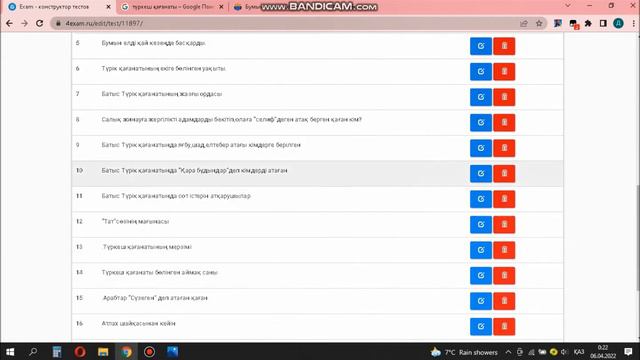The height and width of the screenshot is (360, 640).
Task: Open the Chrome profile avatar
Action: coord(618,23)
